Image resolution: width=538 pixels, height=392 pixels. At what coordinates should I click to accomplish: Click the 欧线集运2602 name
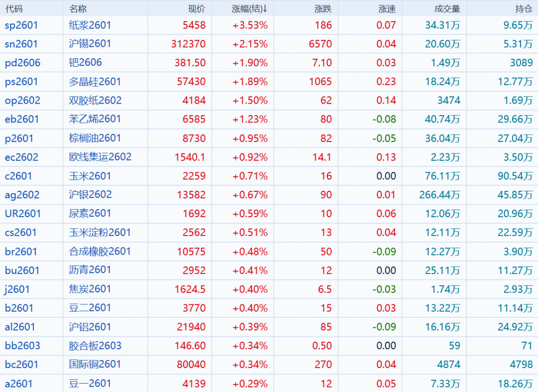coord(100,157)
